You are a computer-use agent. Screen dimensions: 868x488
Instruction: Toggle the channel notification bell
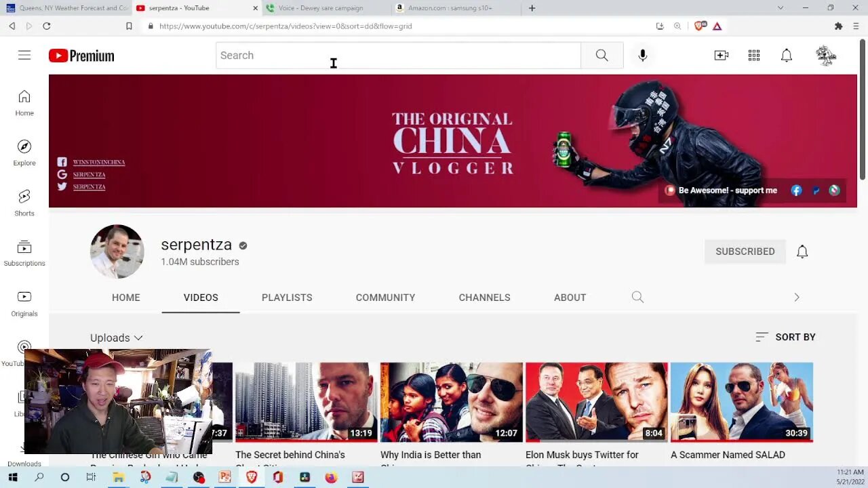[802, 251]
